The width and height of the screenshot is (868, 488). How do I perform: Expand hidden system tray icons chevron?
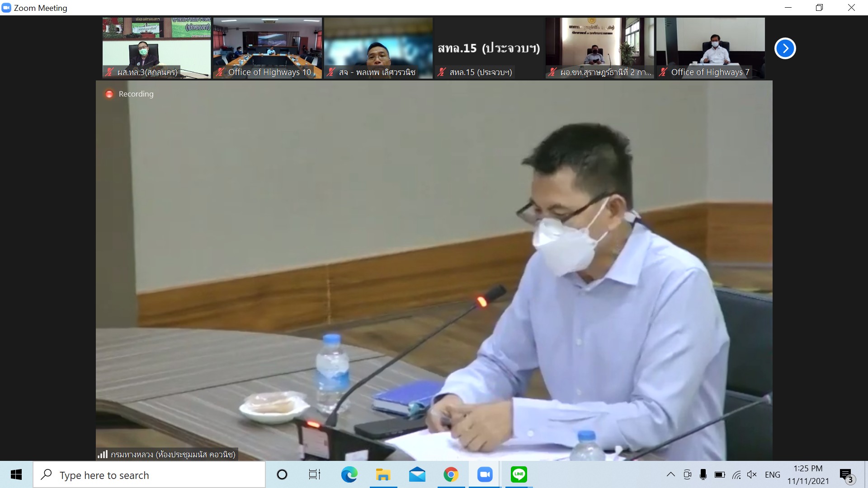[x=671, y=474]
